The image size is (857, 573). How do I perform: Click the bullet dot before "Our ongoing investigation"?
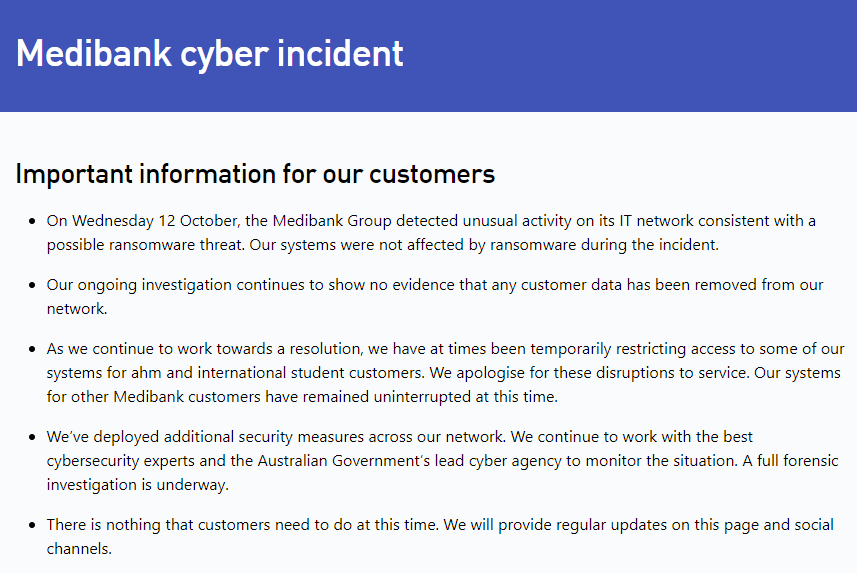tap(32, 285)
